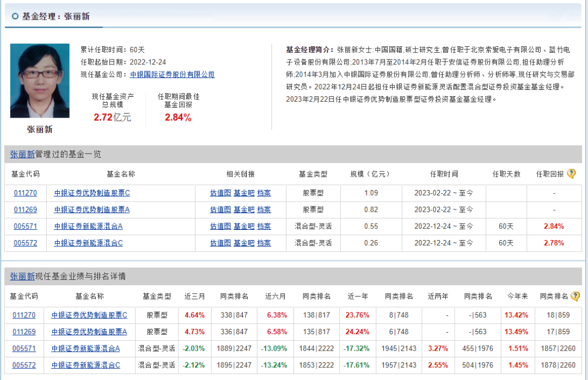Click the 近三月 column header
The width and height of the screenshot is (588, 380).
click(194, 296)
